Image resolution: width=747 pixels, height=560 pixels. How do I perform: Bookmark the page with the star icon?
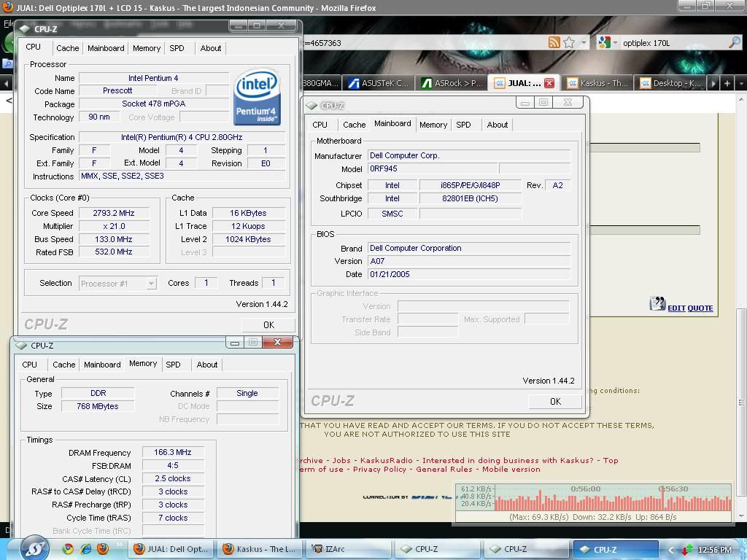pyautogui.click(x=569, y=42)
